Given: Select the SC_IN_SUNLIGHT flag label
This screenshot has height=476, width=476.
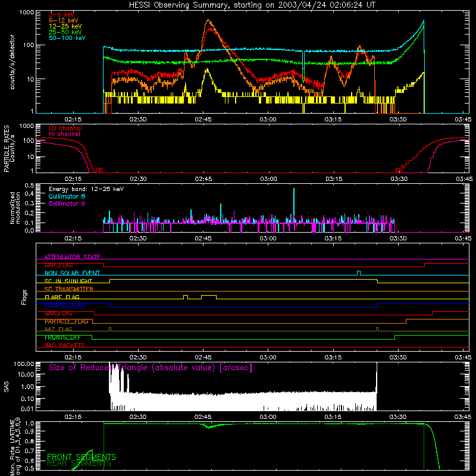Looking at the screenshot, I should 68,281.
